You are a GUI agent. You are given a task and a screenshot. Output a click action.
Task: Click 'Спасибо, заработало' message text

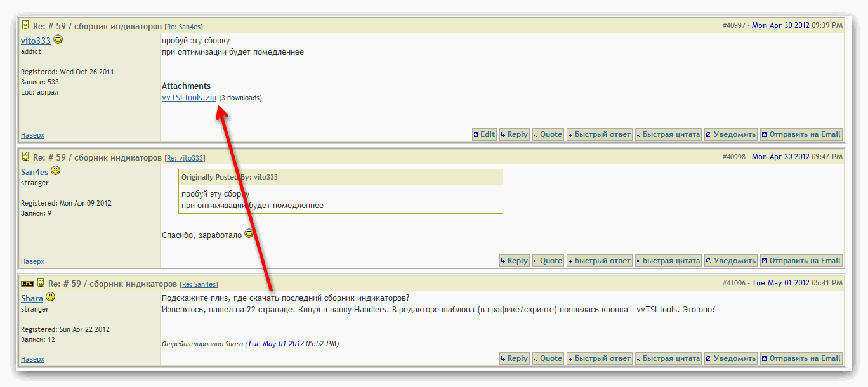[202, 235]
